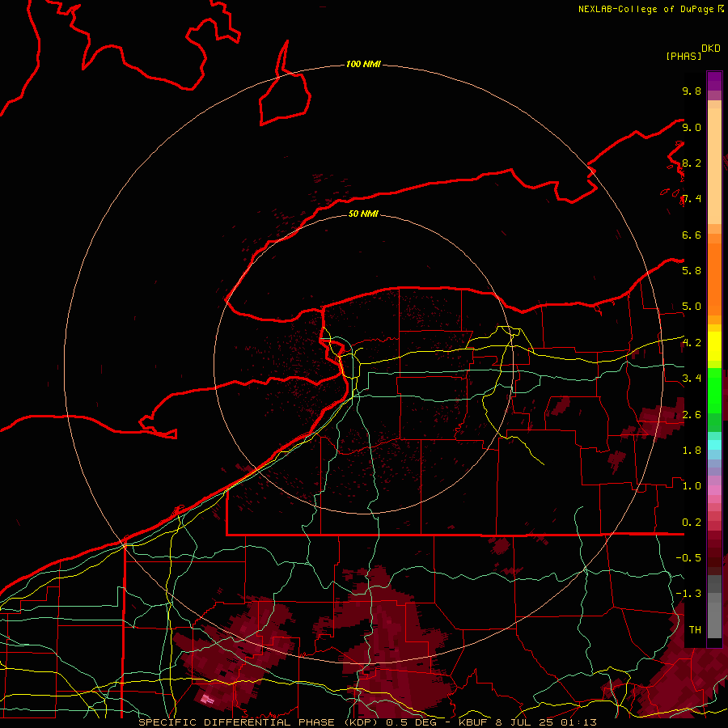Click the 7.4 scale value
The width and height of the screenshot is (728, 728).
point(692,199)
